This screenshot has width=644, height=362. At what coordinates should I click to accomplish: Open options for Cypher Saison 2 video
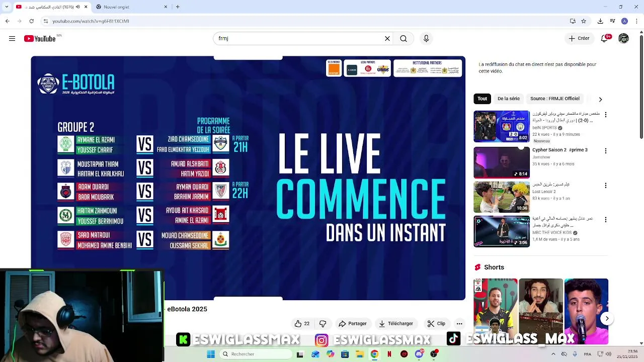click(605, 151)
